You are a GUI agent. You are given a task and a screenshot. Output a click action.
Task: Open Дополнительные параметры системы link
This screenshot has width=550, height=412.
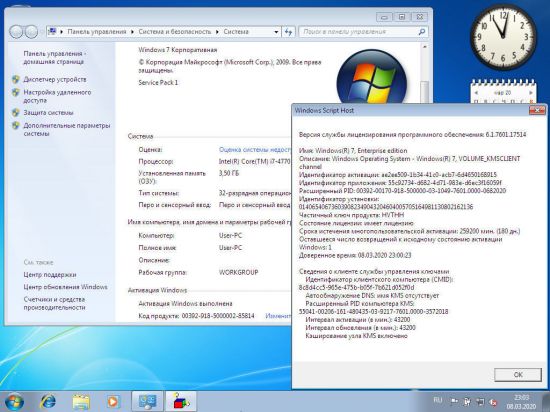[67, 129]
